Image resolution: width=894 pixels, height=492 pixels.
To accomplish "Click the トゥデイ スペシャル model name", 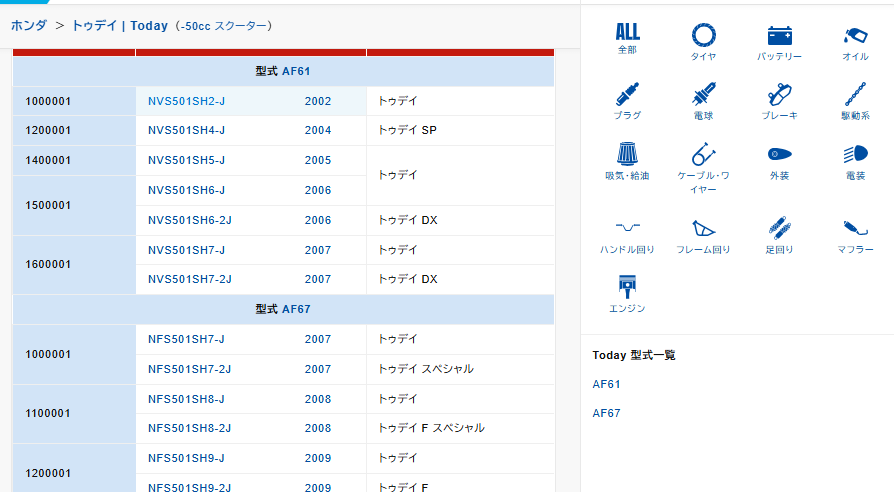I will [x=426, y=369].
